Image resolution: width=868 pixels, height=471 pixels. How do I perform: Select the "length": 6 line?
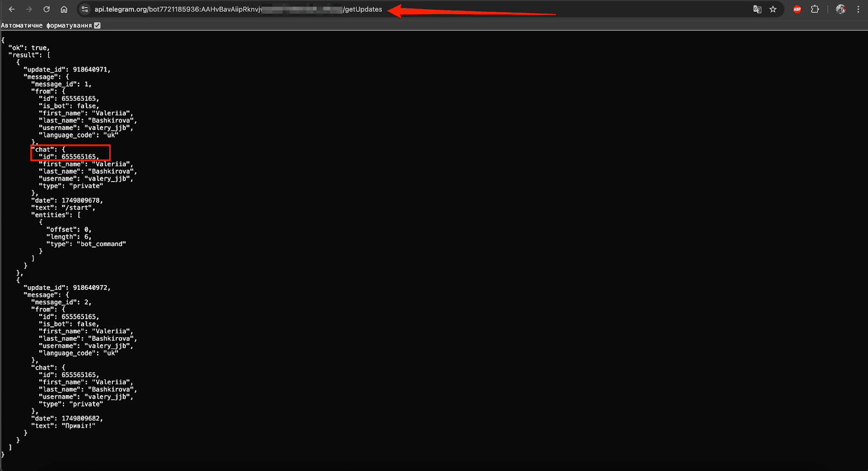pyautogui.click(x=69, y=237)
